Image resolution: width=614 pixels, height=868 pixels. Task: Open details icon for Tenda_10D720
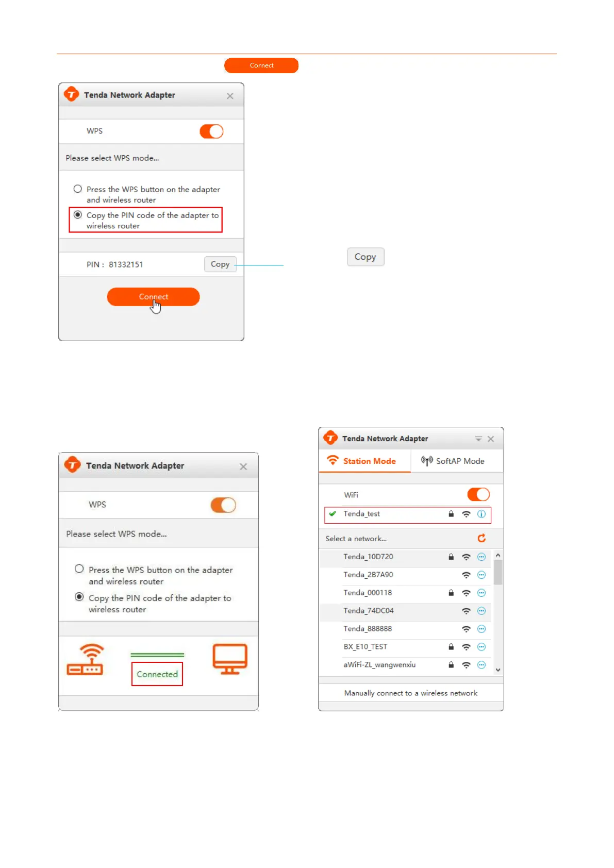tap(482, 557)
